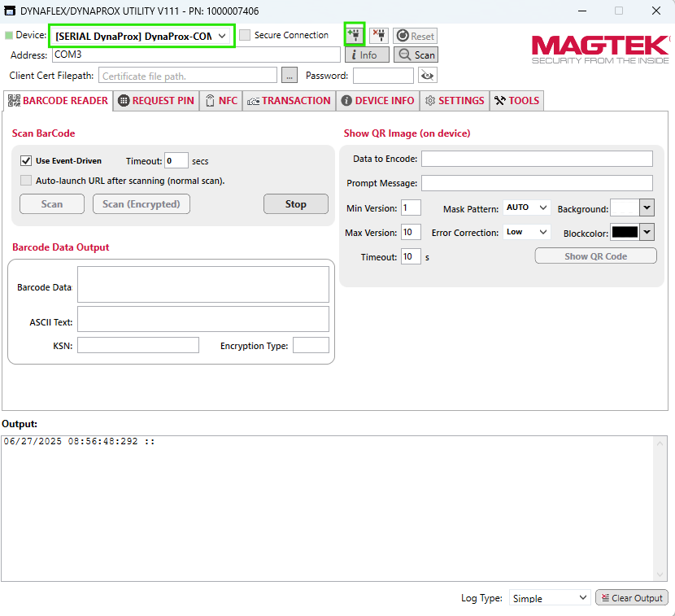Close the DynaFlex utility window
The image size is (675, 616).
click(656, 11)
